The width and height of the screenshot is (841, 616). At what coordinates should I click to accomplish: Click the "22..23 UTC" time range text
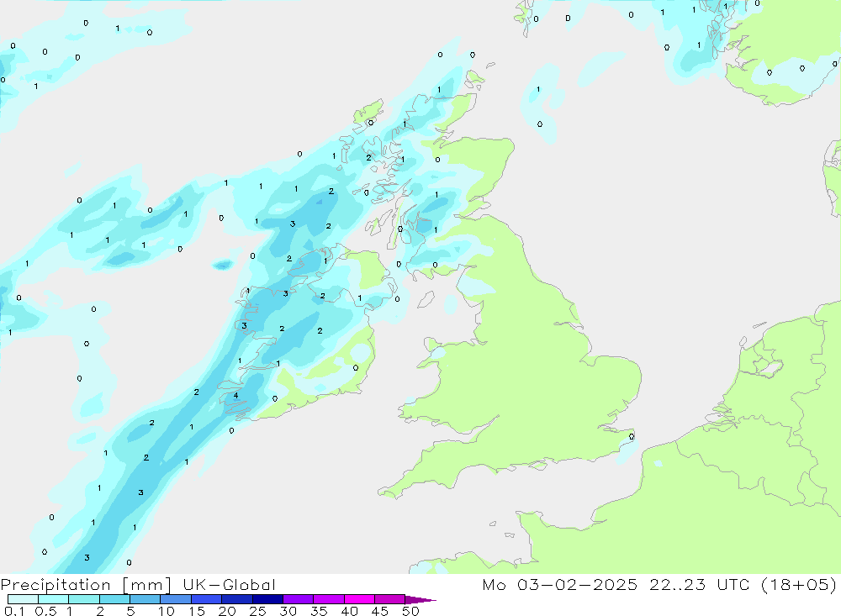click(699, 585)
